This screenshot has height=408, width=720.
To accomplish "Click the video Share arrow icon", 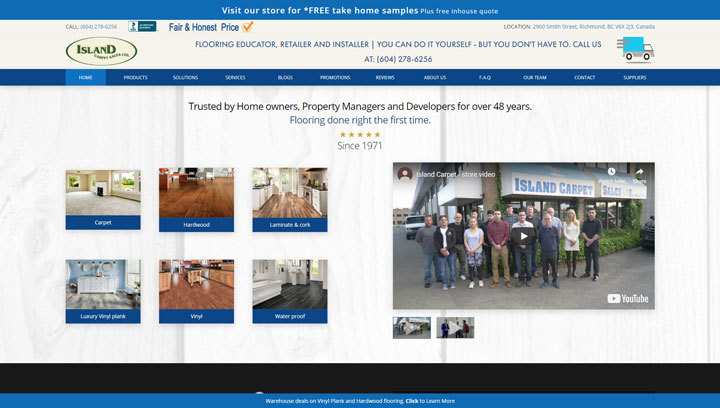I will (x=639, y=172).
